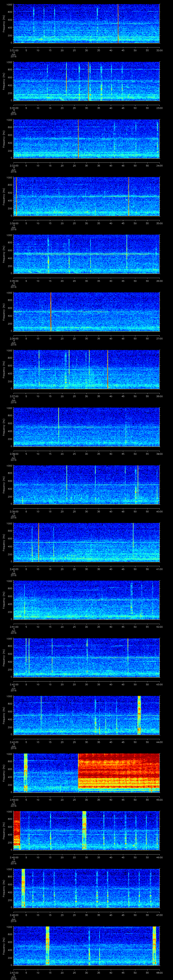Select the '2:41:00' start time label

coord(14,627)
